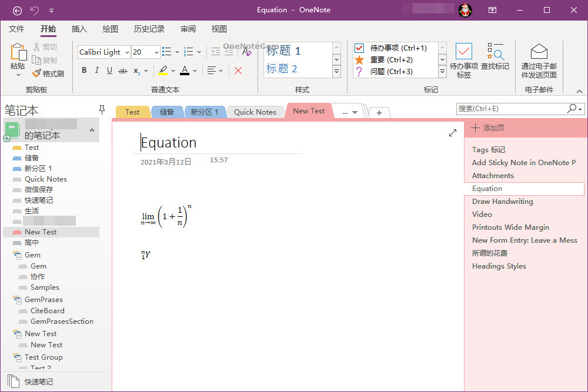This screenshot has width=588, height=392.
Task: Click the Equation page title field
Action: click(x=218, y=143)
